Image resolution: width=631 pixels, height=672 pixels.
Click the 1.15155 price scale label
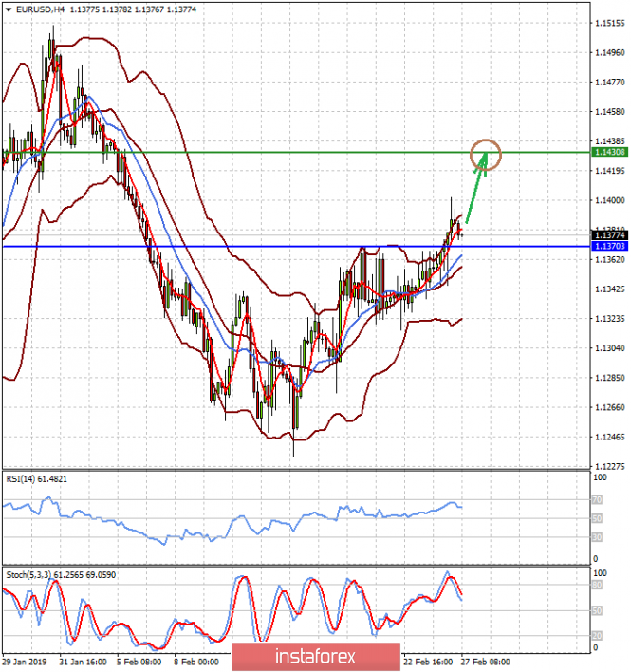tap(607, 23)
